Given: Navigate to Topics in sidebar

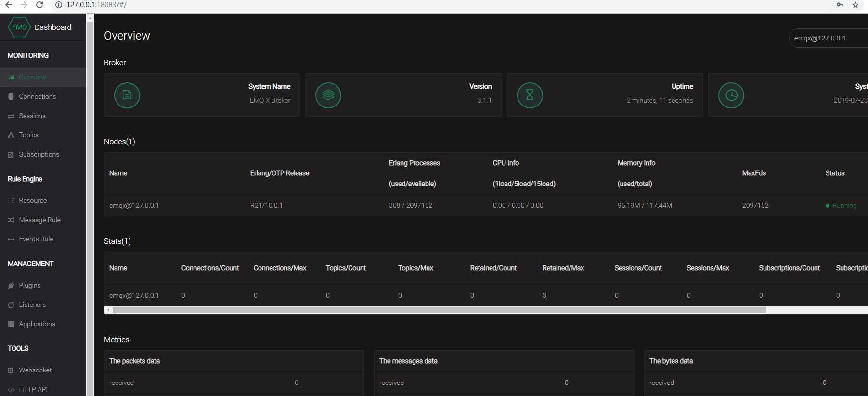Looking at the screenshot, I should 43,135.
